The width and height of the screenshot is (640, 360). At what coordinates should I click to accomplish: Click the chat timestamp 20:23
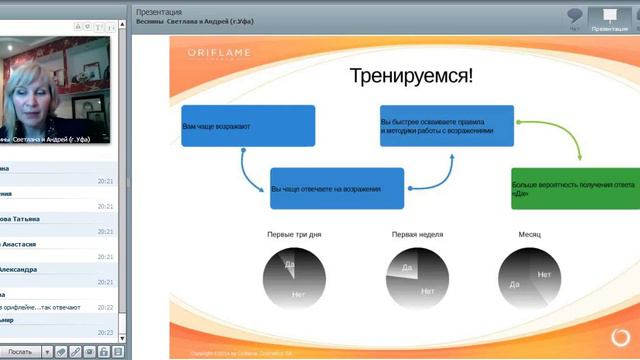(x=105, y=333)
